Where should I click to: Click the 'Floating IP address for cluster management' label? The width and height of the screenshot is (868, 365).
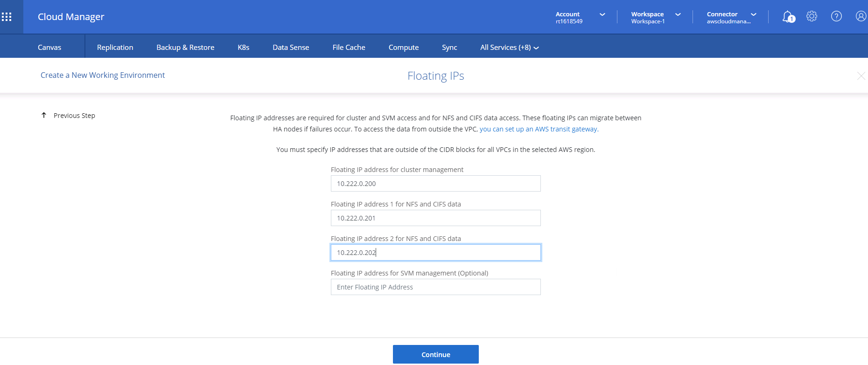click(397, 170)
